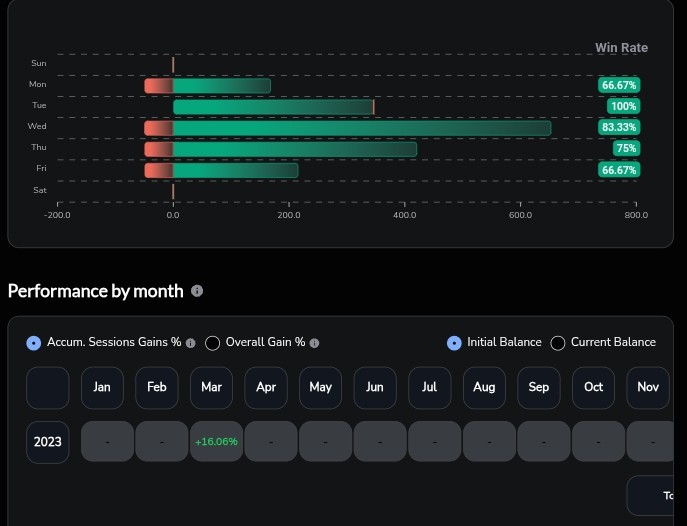
Task: Click the April 2023 empty cell
Action: point(271,441)
